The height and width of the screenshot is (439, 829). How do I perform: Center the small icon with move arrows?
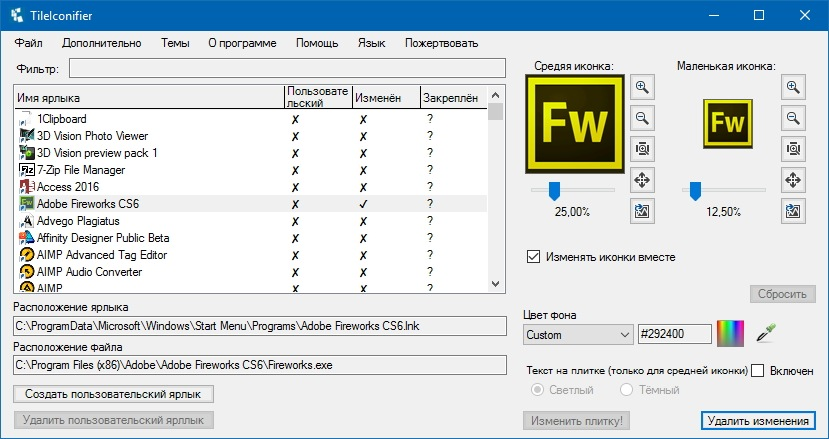(793, 180)
